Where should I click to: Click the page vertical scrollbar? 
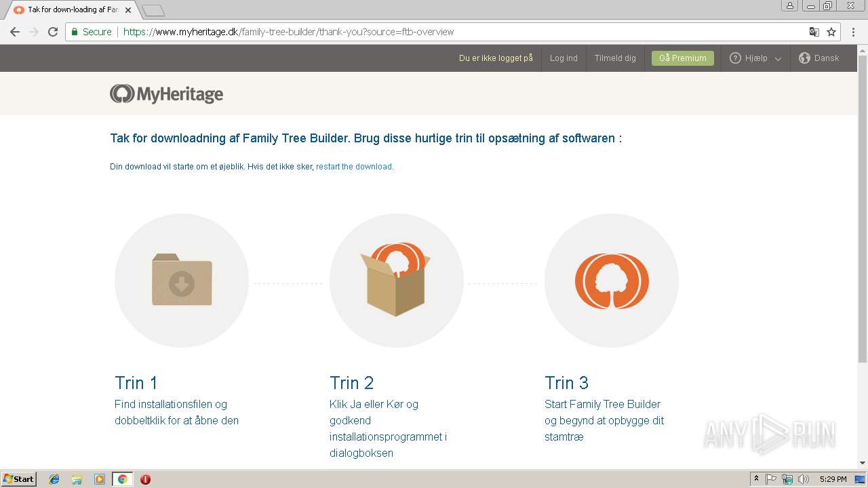coord(863,210)
